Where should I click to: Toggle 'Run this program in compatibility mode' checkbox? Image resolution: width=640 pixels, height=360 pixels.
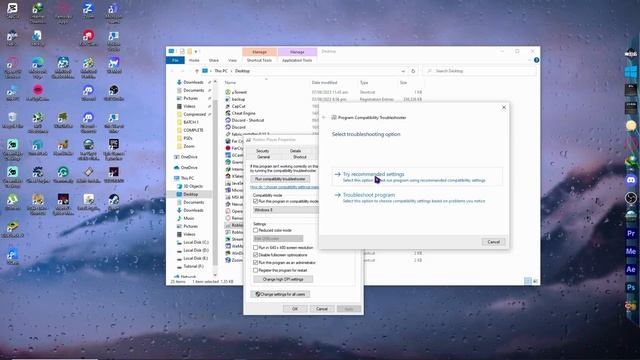tap(256, 201)
